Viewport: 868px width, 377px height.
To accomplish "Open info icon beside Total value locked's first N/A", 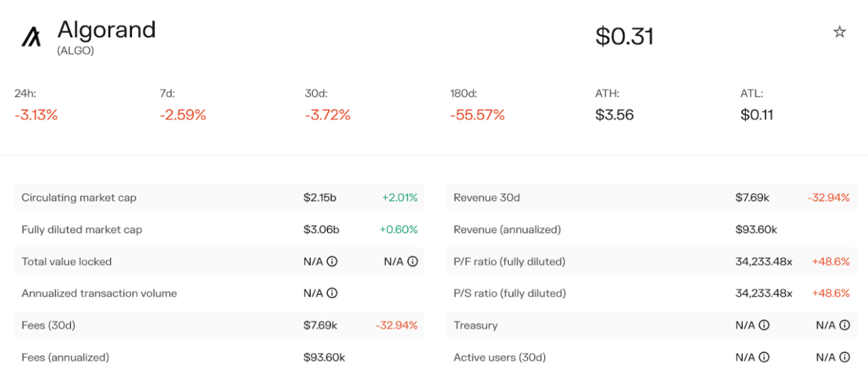I will pyautogui.click(x=332, y=261).
